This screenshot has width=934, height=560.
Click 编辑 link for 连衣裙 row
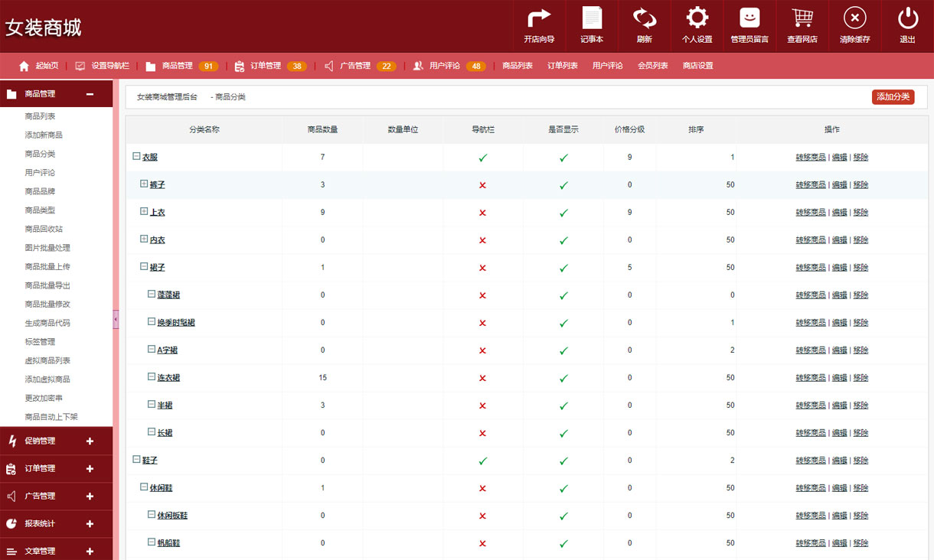tap(839, 378)
